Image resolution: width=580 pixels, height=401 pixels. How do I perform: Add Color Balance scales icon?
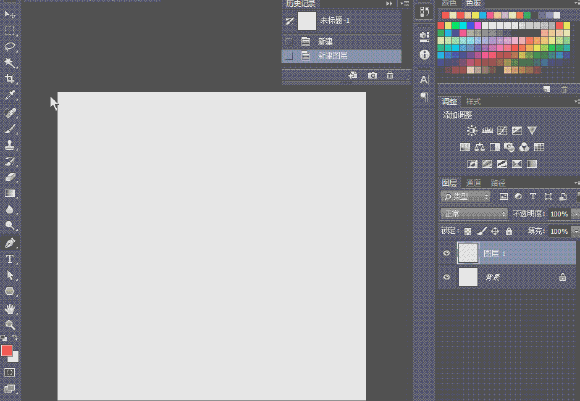[480, 147]
